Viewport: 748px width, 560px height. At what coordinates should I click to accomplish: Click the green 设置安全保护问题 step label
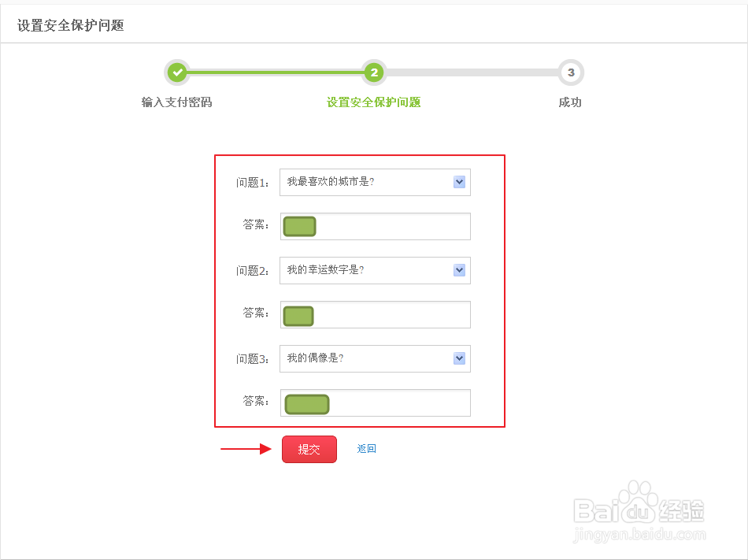(373, 102)
